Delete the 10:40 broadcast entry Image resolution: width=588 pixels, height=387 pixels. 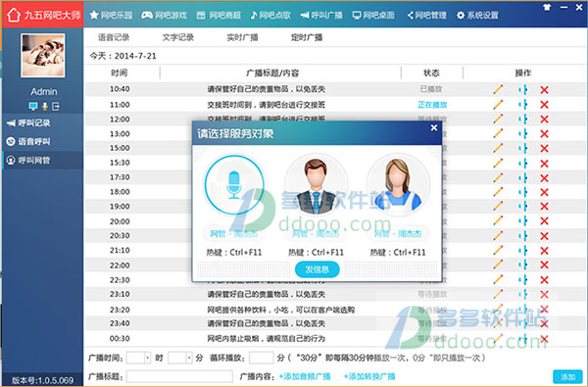coord(545,89)
